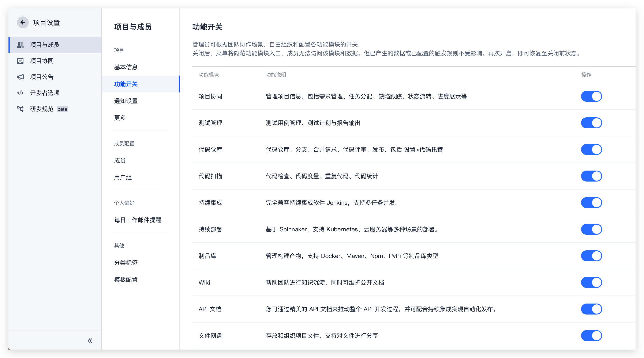Disable the 项目协同 feature toggle

[591, 96]
